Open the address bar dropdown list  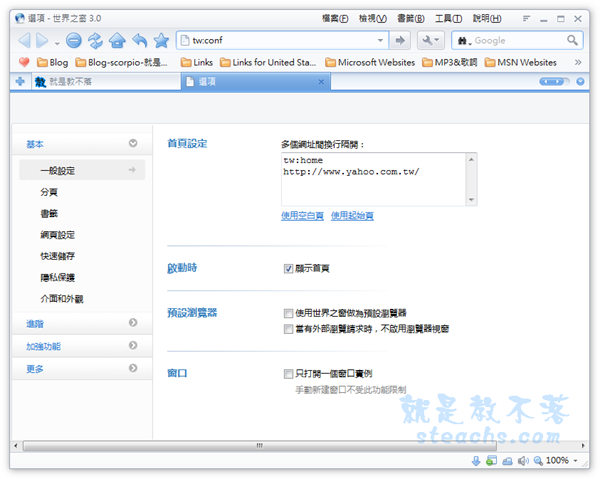click(380, 40)
